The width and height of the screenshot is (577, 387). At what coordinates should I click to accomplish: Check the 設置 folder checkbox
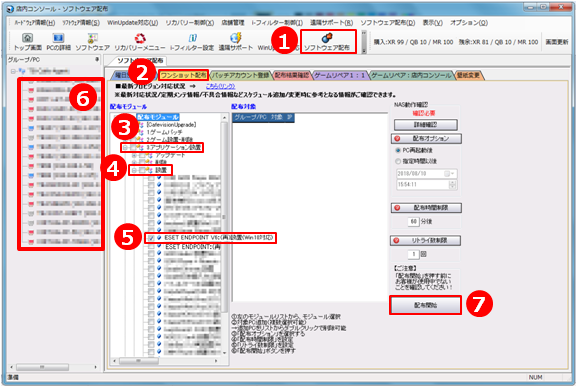point(141,170)
